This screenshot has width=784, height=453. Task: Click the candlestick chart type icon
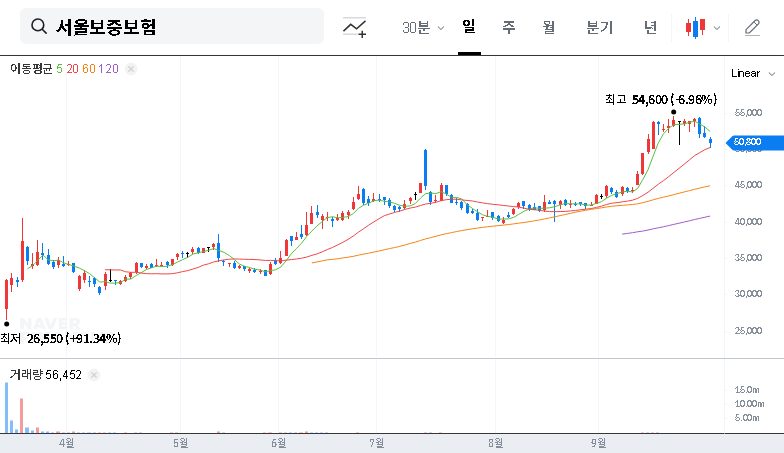click(696, 28)
